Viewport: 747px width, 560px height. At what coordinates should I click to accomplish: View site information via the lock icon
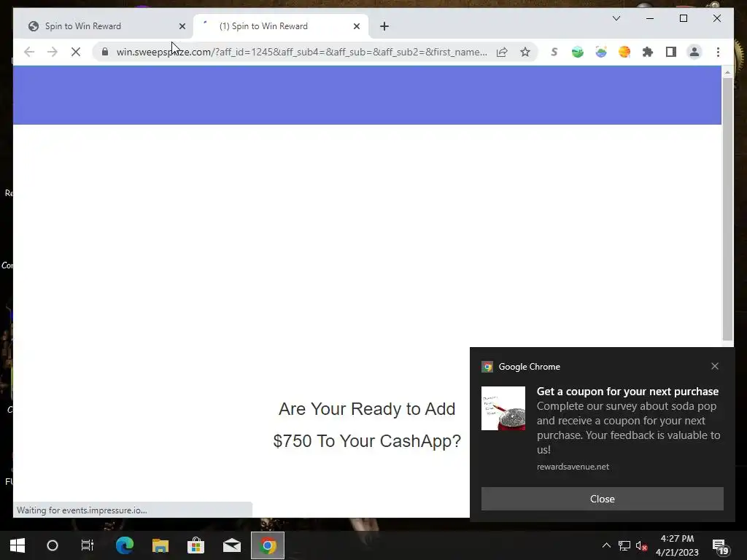click(x=105, y=52)
